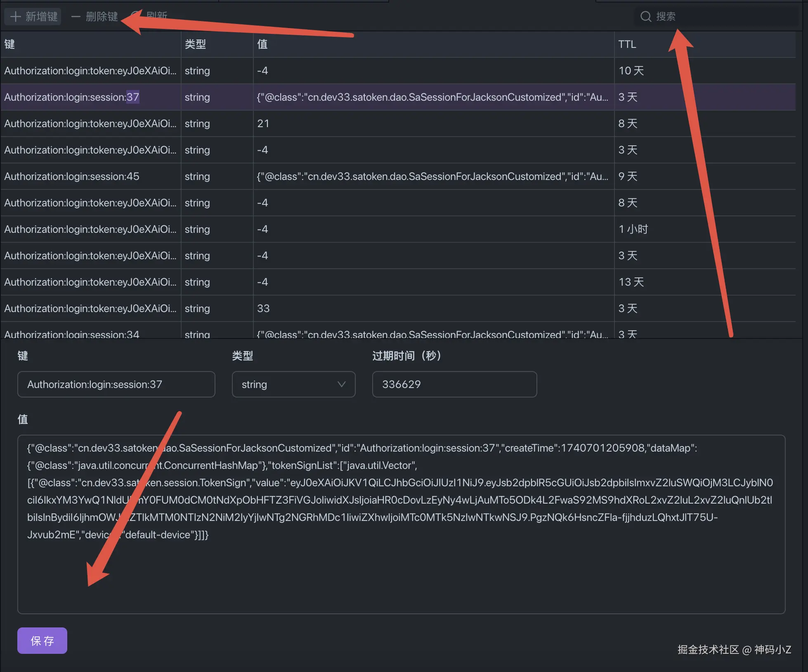Select the row with TTL 13 天
Viewport: 808px width, 672px height.
[631, 282]
